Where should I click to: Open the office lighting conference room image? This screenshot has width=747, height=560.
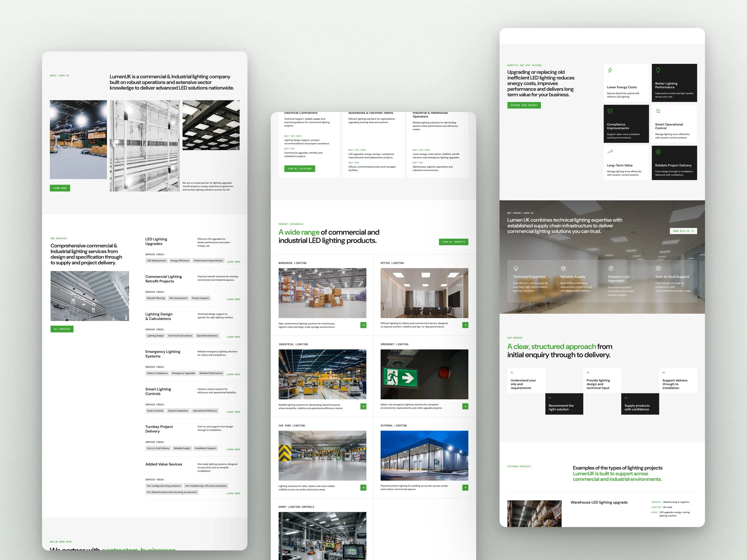pyautogui.click(x=424, y=293)
